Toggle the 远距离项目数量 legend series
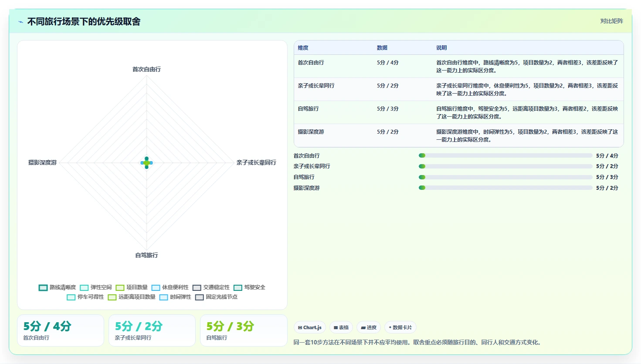The image size is (641, 364). (132, 297)
